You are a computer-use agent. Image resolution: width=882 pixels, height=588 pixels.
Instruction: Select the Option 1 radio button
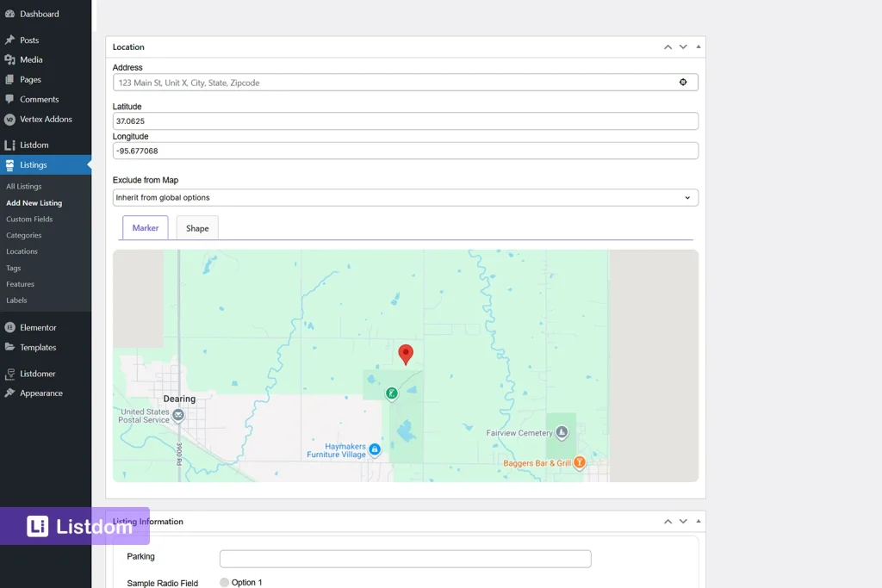225,582
